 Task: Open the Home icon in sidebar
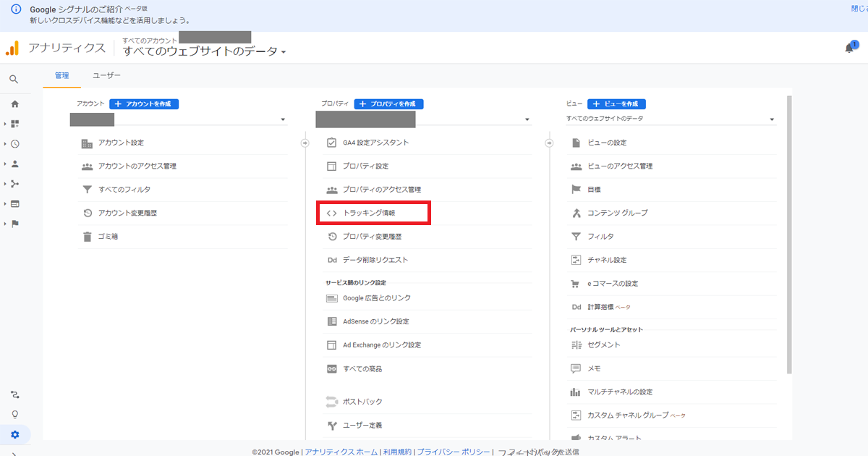click(14, 104)
